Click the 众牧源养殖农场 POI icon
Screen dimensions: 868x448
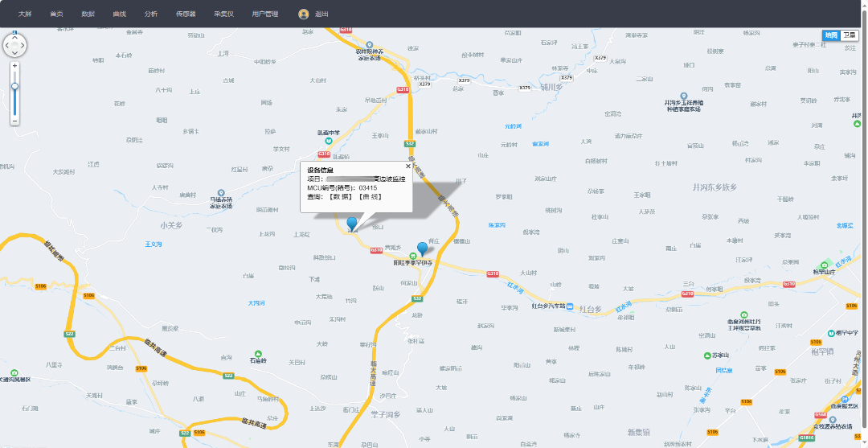pyautogui.click(x=832, y=421)
